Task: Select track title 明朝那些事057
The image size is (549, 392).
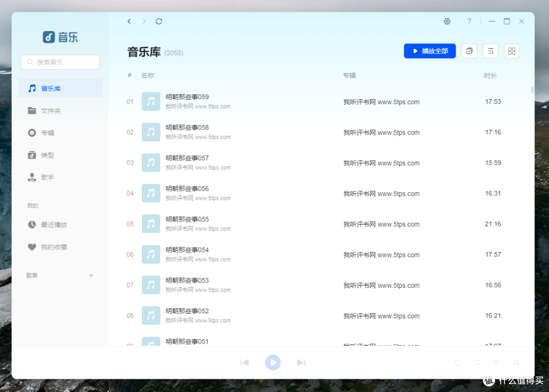Action: pyautogui.click(x=187, y=158)
